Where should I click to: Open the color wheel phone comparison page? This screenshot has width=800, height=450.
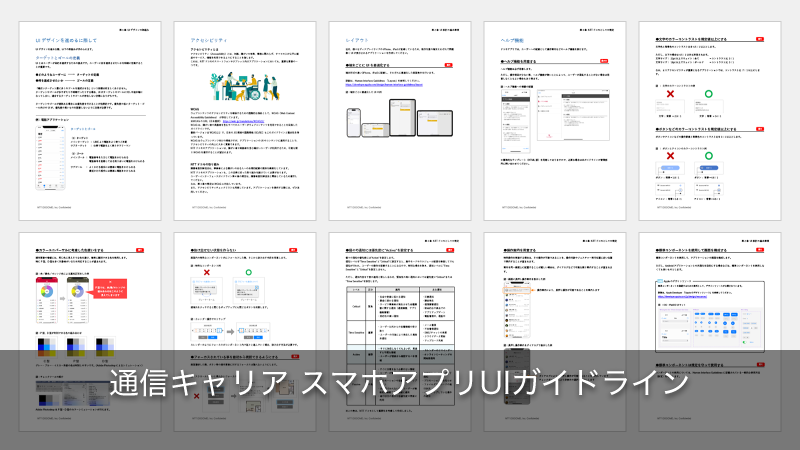(x=90, y=332)
